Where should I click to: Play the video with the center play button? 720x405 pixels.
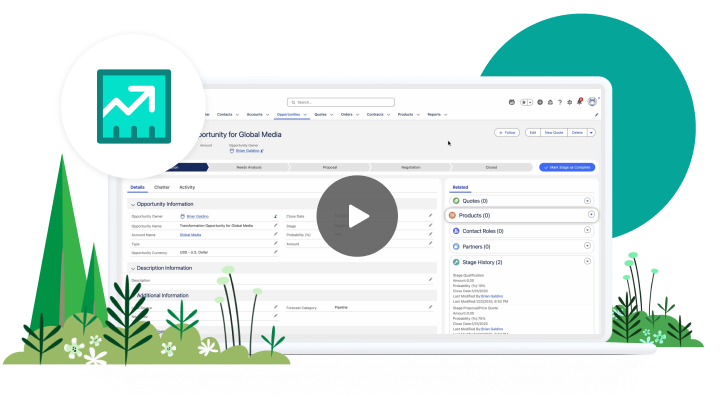tap(358, 215)
